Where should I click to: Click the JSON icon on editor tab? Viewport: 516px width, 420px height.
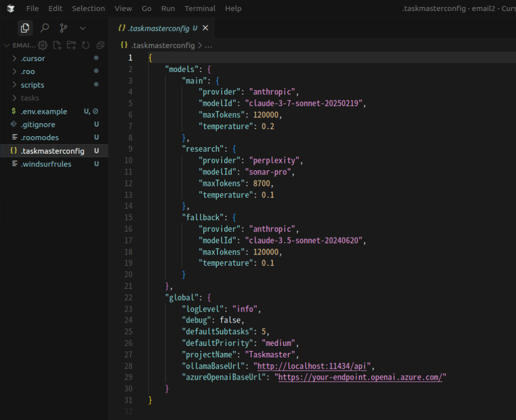[122, 28]
